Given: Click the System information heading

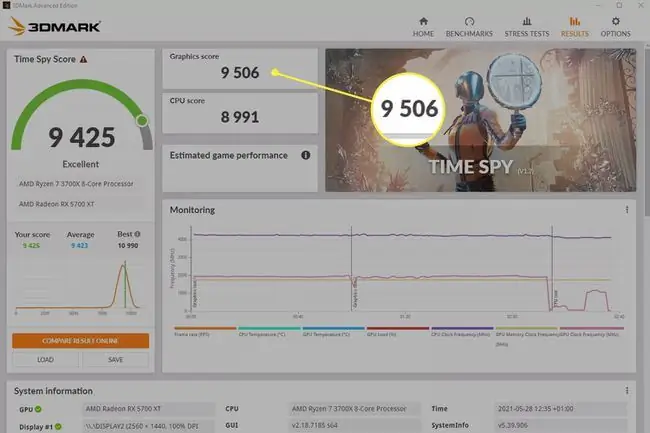Looking at the screenshot, I should pos(53,391).
